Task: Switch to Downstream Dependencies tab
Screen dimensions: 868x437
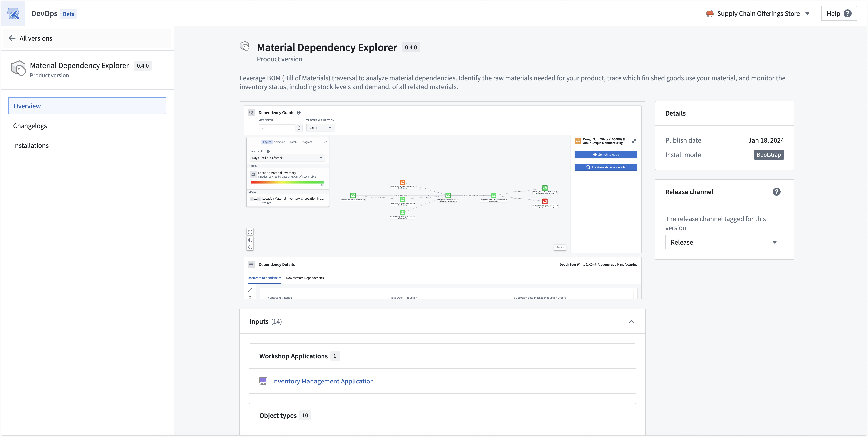Action: (305, 278)
